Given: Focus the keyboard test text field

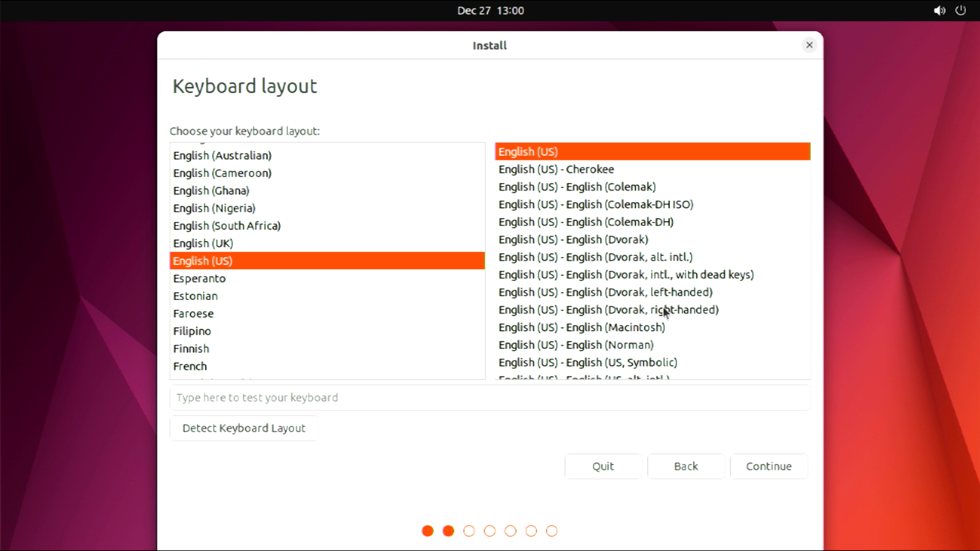Looking at the screenshot, I should pyautogui.click(x=490, y=397).
